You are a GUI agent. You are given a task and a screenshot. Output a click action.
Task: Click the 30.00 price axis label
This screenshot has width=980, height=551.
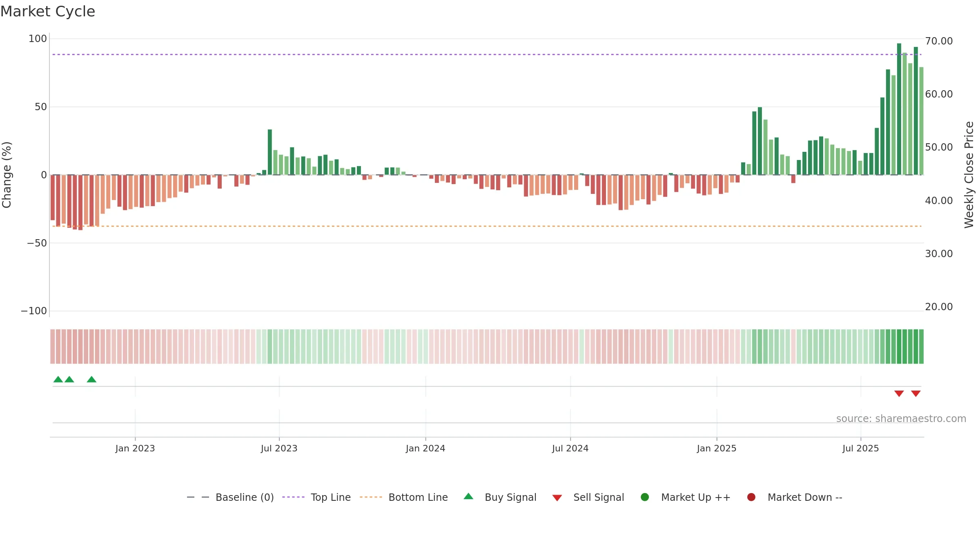(x=939, y=254)
